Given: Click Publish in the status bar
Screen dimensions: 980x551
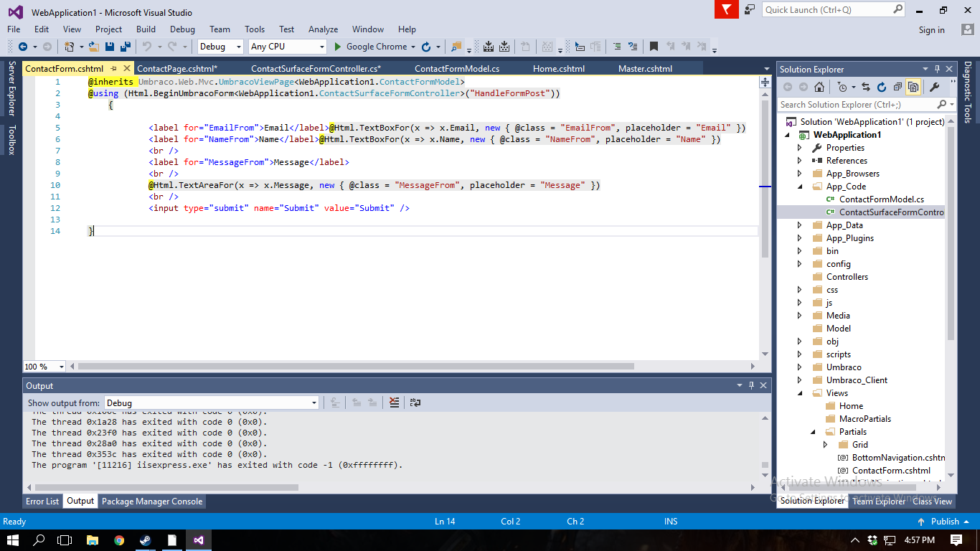Looking at the screenshot, I should pyautogui.click(x=944, y=522).
